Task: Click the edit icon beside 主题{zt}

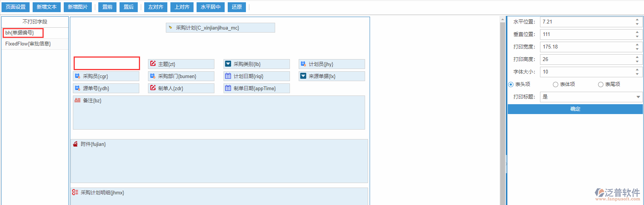Action: coord(153,64)
